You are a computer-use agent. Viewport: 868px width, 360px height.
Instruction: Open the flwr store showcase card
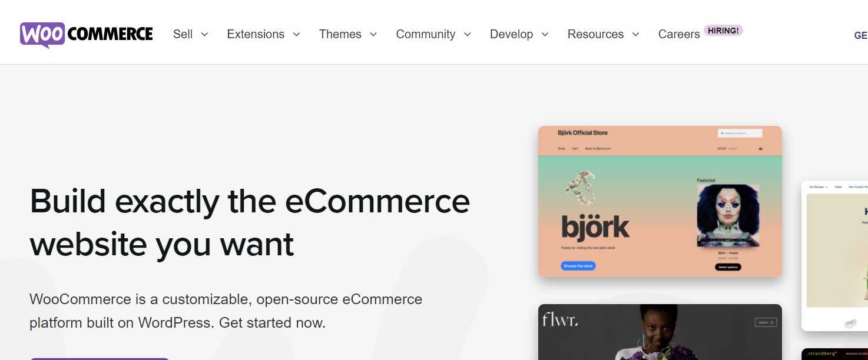(x=660, y=332)
